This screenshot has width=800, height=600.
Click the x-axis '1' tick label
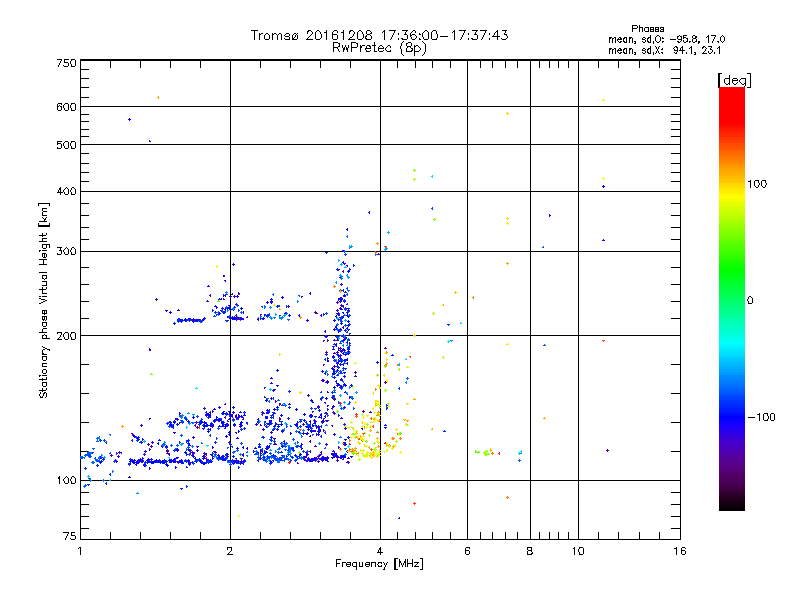point(80,551)
